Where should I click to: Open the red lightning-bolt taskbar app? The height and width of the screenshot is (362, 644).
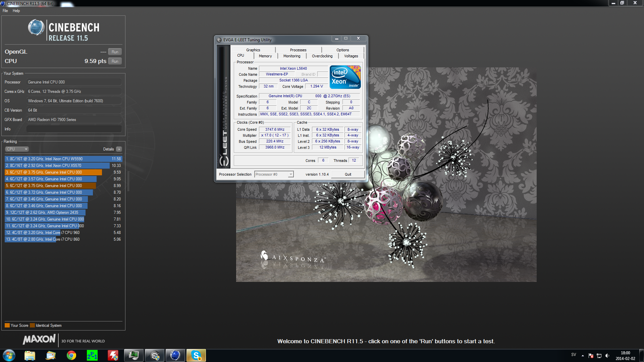pos(113,355)
